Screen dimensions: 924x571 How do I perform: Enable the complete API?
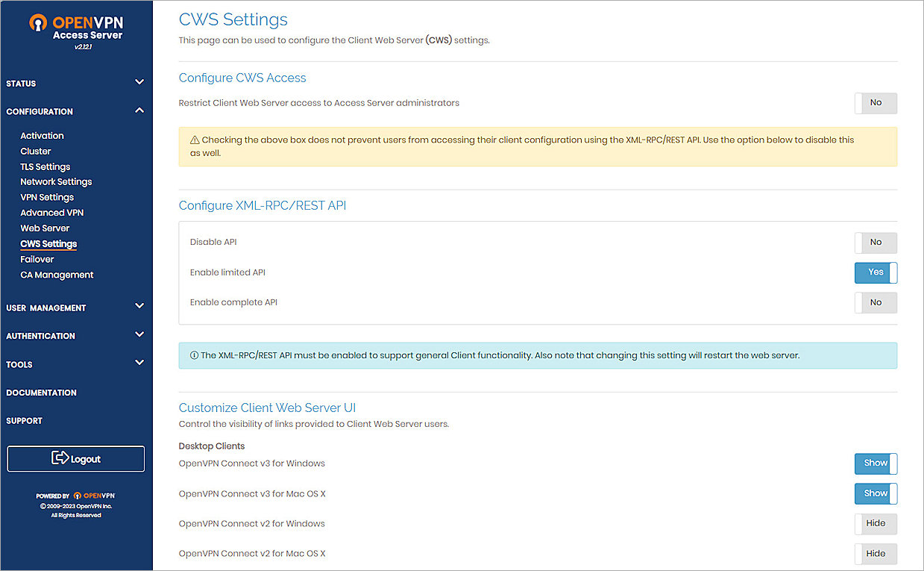876,302
